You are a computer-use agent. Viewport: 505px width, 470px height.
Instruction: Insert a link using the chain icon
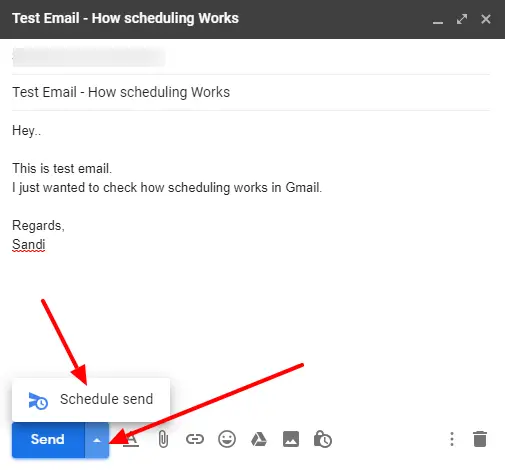pos(195,439)
